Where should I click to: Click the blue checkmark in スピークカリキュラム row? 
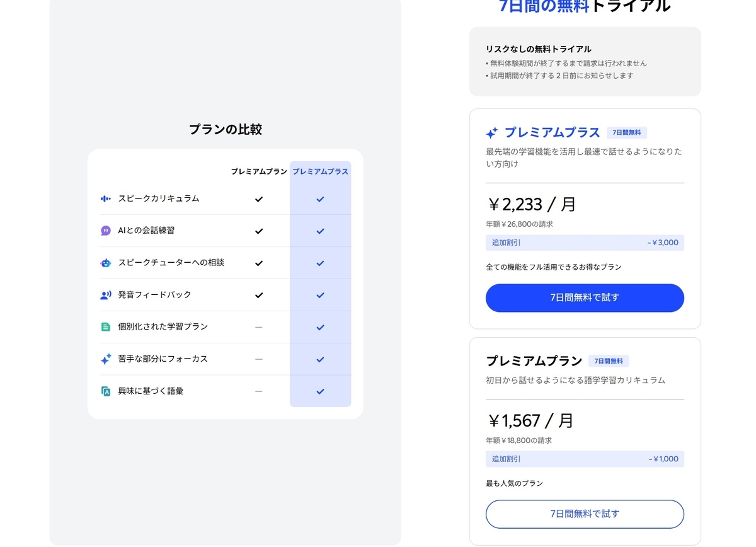click(x=320, y=199)
